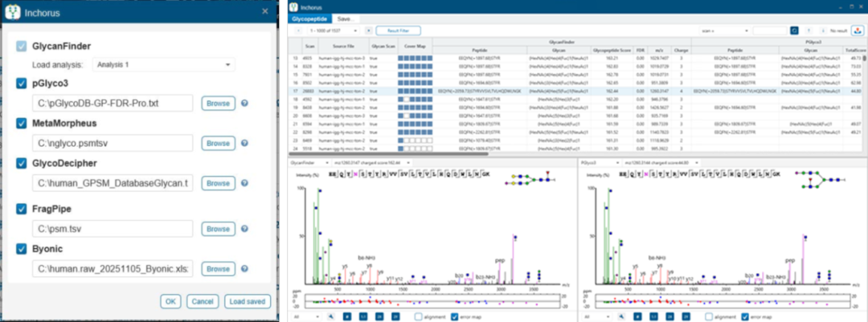Click the 1:1 zoom button in left panel
This screenshot has width=868, height=322.
coord(363,316)
